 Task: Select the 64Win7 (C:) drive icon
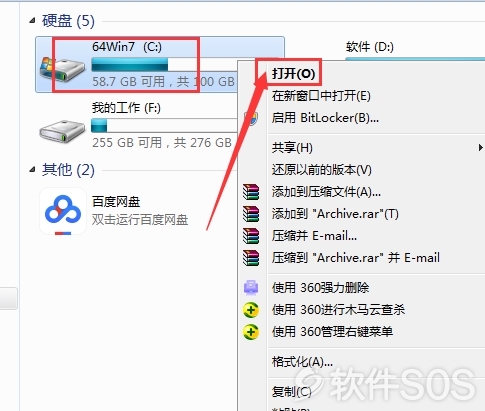pos(62,69)
